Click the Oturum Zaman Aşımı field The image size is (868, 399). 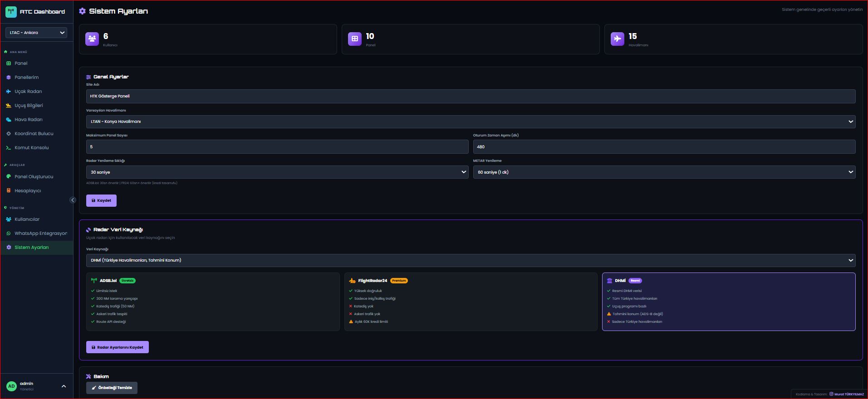[x=664, y=147]
